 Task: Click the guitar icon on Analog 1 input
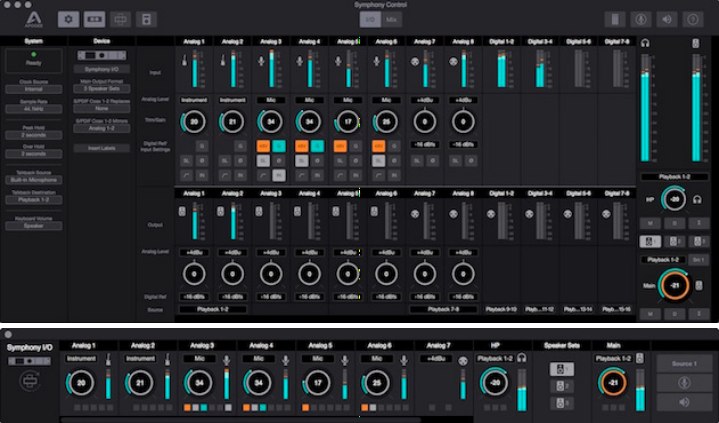[x=184, y=61]
